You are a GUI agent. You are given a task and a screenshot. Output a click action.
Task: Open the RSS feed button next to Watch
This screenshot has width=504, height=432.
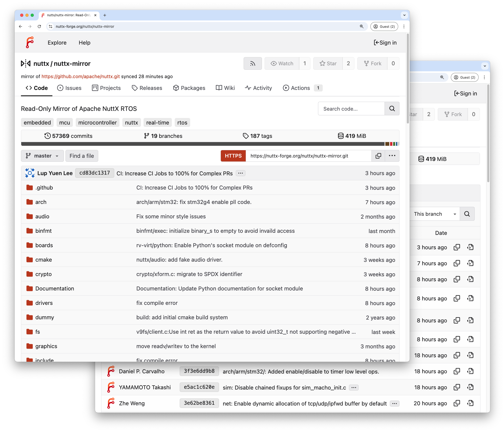point(253,63)
